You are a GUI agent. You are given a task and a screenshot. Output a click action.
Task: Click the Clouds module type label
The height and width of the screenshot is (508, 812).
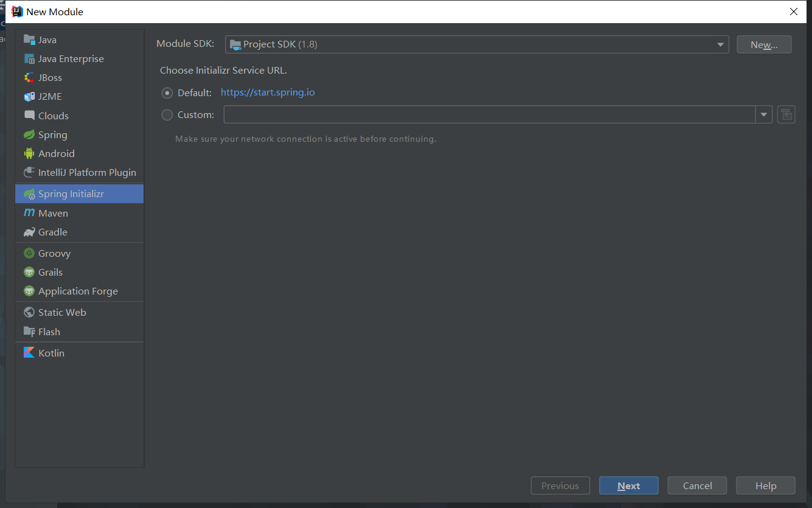pos(54,116)
